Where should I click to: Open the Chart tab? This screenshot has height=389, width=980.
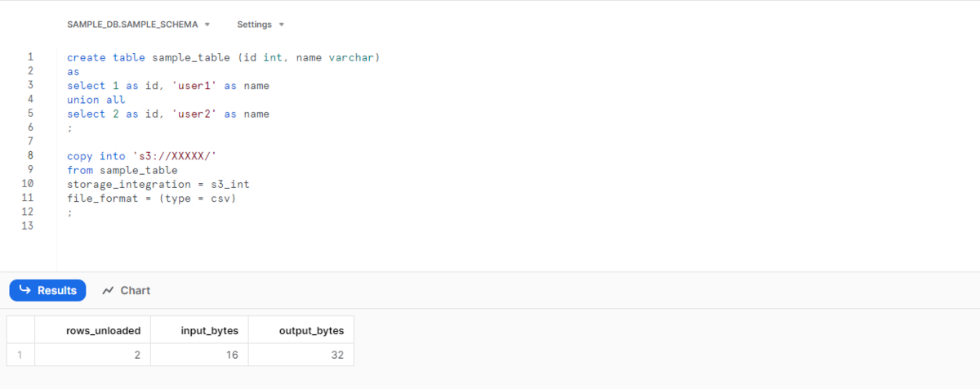[127, 290]
